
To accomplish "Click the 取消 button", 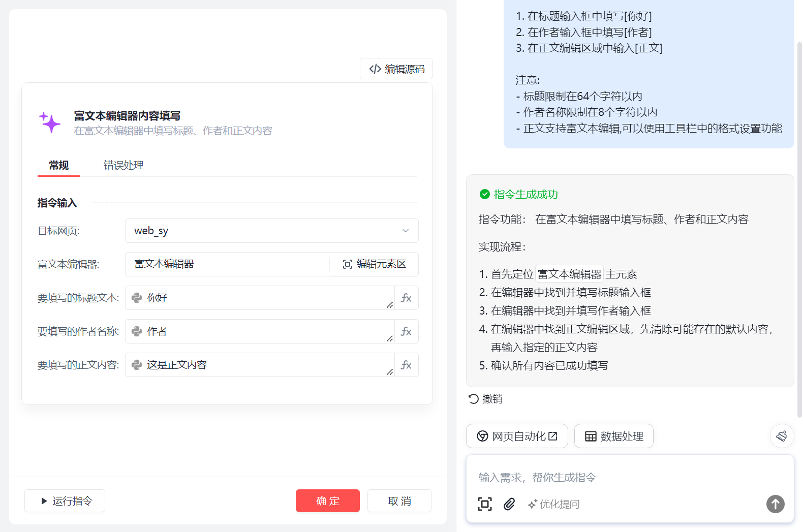I will [399, 501].
